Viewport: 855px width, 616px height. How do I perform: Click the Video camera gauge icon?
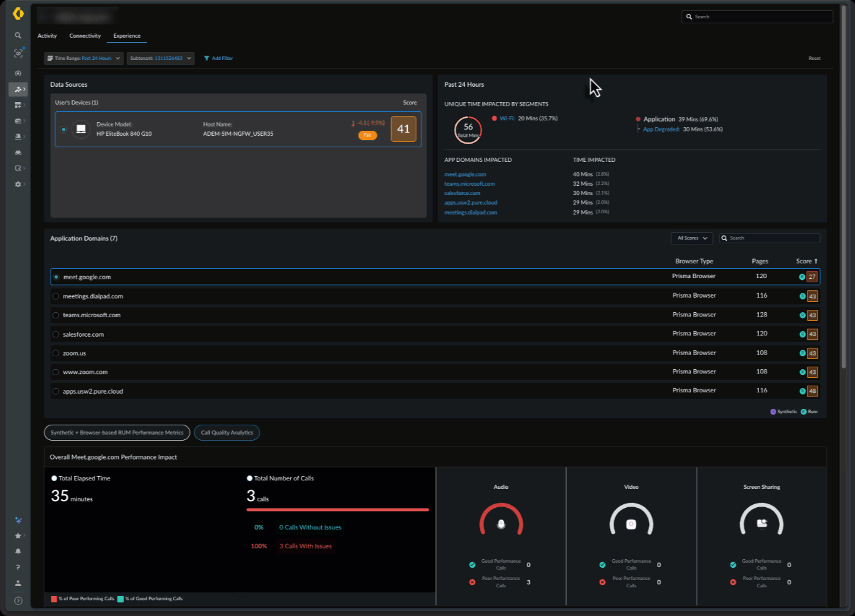pos(631,524)
